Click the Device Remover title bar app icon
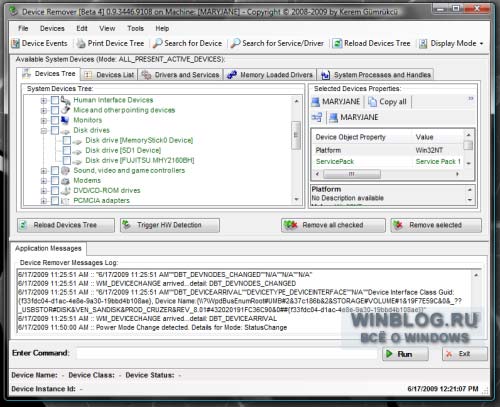The width and height of the screenshot is (500, 407). coord(14,11)
